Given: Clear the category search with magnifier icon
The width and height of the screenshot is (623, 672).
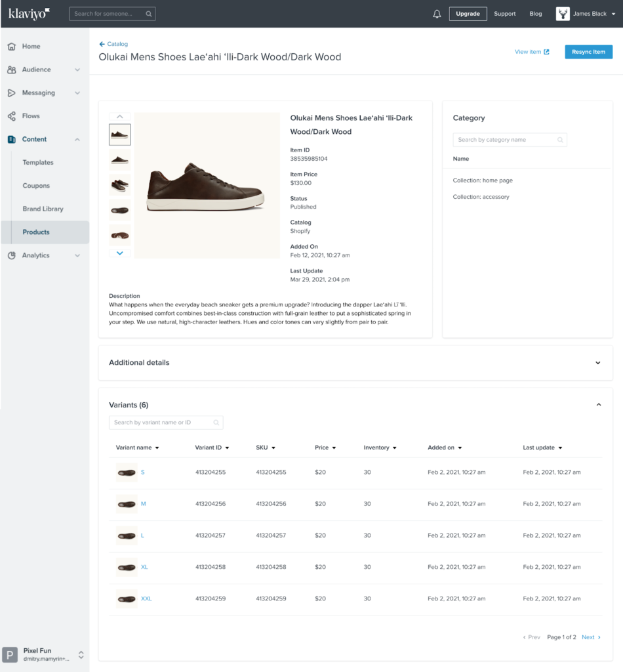Looking at the screenshot, I should pyautogui.click(x=561, y=139).
